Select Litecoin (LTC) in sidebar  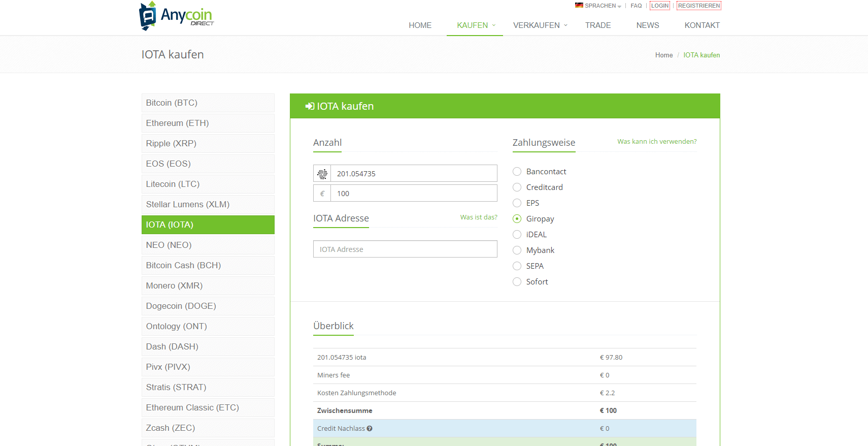point(208,184)
